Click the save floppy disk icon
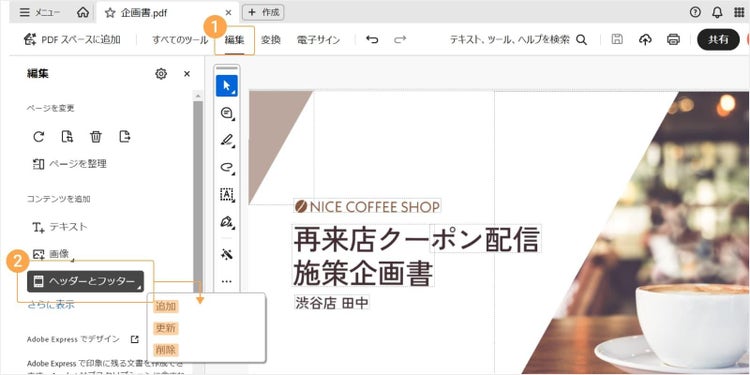This screenshot has width=750, height=375. (617, 40)
